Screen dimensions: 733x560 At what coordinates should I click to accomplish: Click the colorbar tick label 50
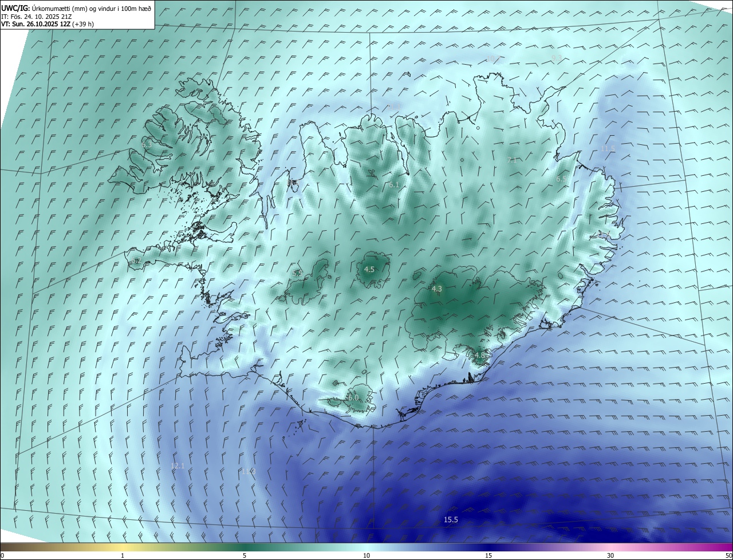[x=728, y=555]
